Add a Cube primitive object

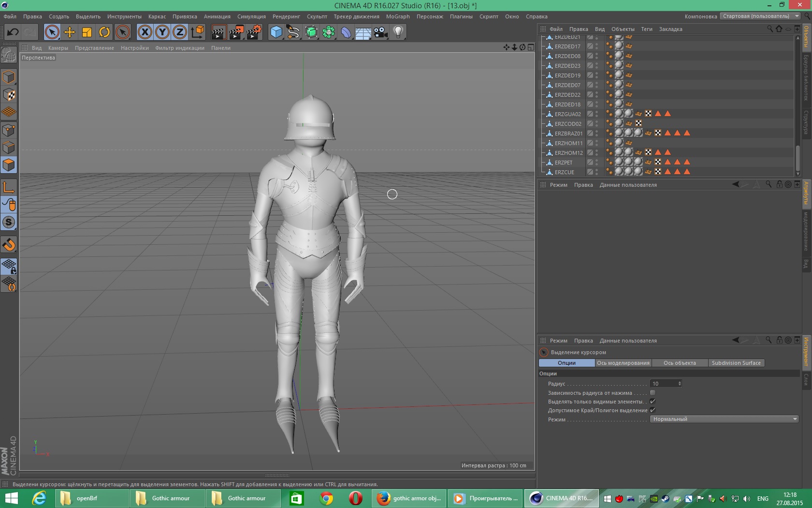pos(276,32)
